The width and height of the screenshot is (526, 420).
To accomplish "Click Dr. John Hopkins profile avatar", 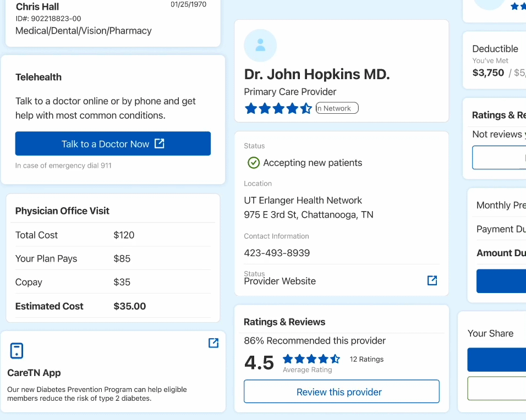I will coord(260,46).
